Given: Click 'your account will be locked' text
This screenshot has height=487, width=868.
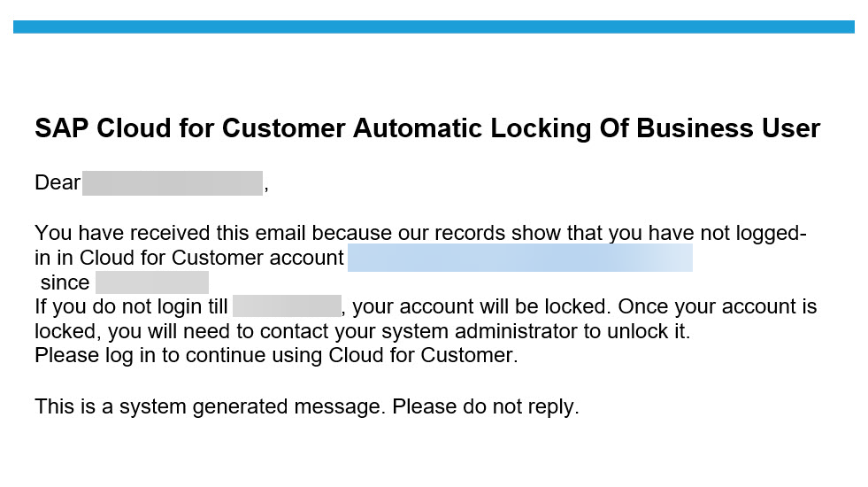Looking at the screenshot, I should pos(481,306).
